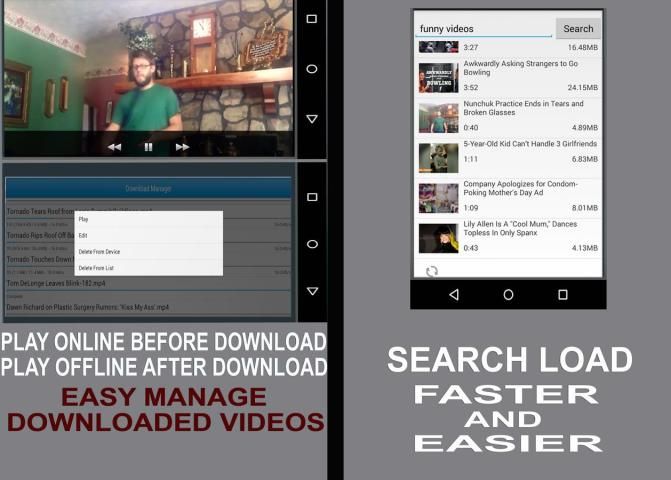
Task: Click the Search button
Action: tap(578, 29)
